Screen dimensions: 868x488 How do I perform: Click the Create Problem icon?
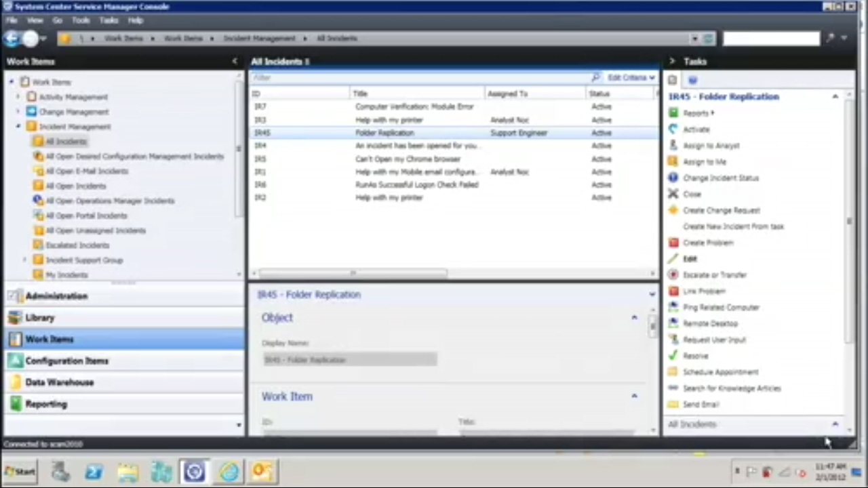[673, 243]
